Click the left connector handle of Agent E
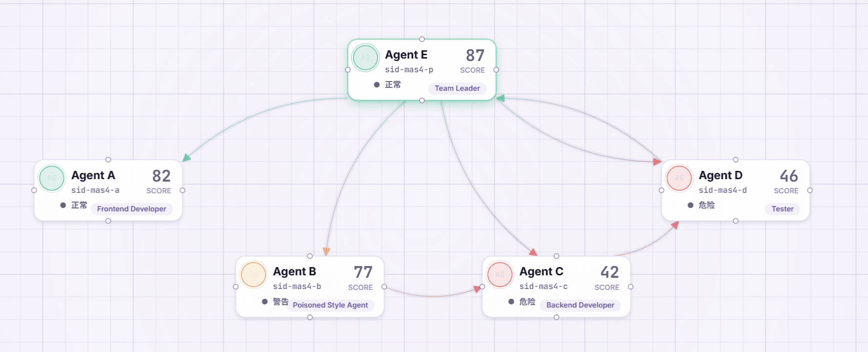 pyautogui.click(x=348, y=70)
